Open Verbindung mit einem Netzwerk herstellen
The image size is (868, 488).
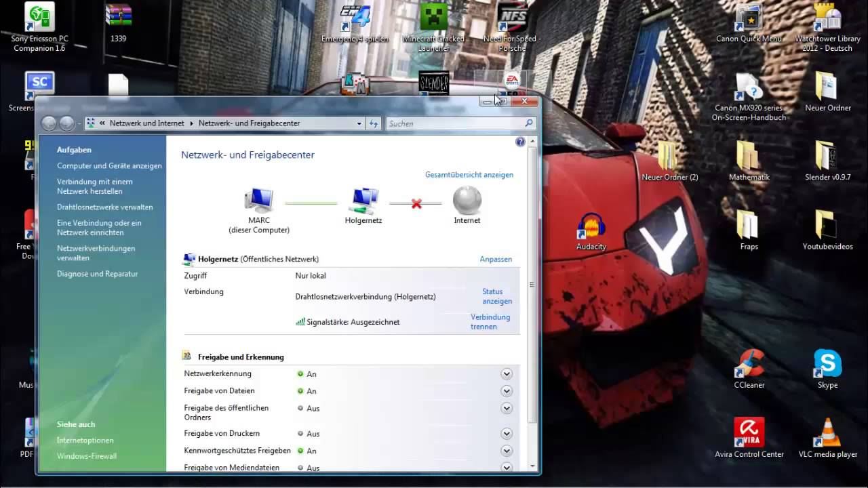[x=95, y=186]
